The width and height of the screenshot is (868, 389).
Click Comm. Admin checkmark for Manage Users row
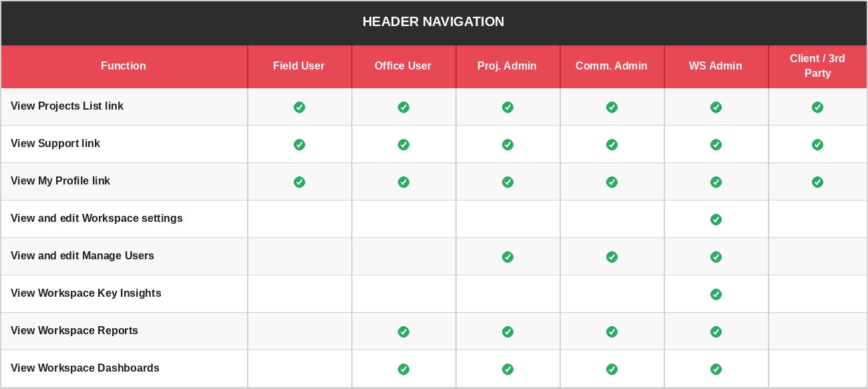click(x=612, y=257)
